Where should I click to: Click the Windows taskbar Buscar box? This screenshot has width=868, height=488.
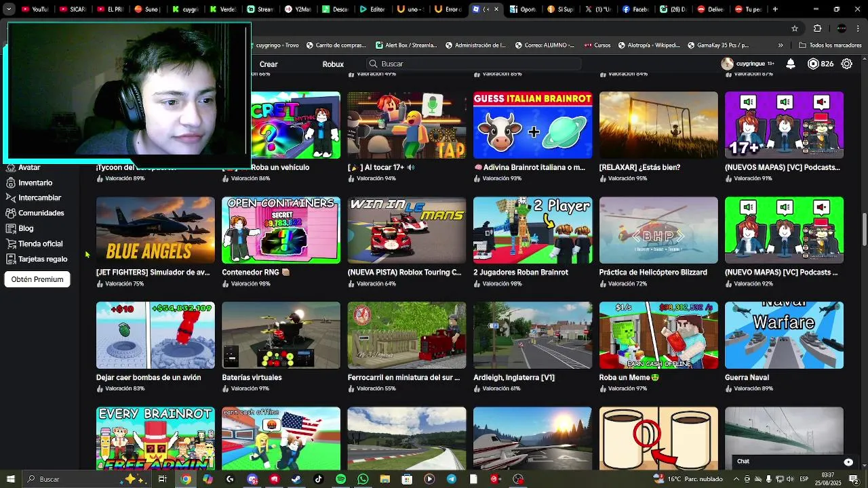point(87,479)
